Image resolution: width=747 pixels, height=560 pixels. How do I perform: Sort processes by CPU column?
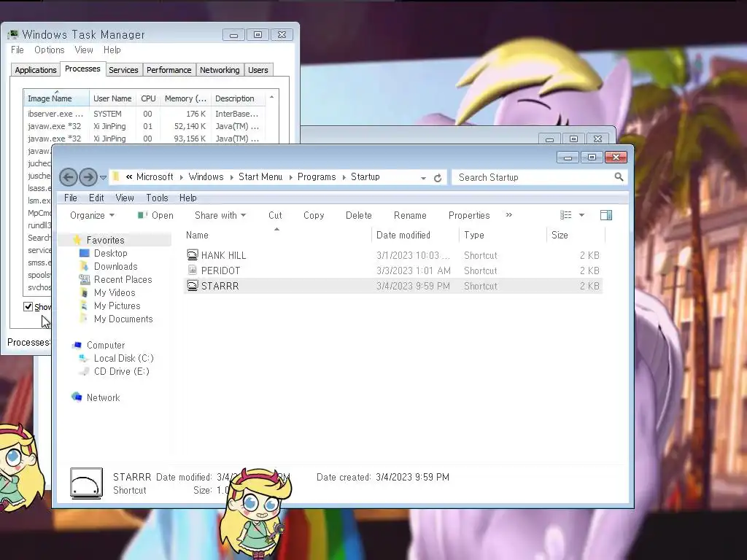coord(148,98)
